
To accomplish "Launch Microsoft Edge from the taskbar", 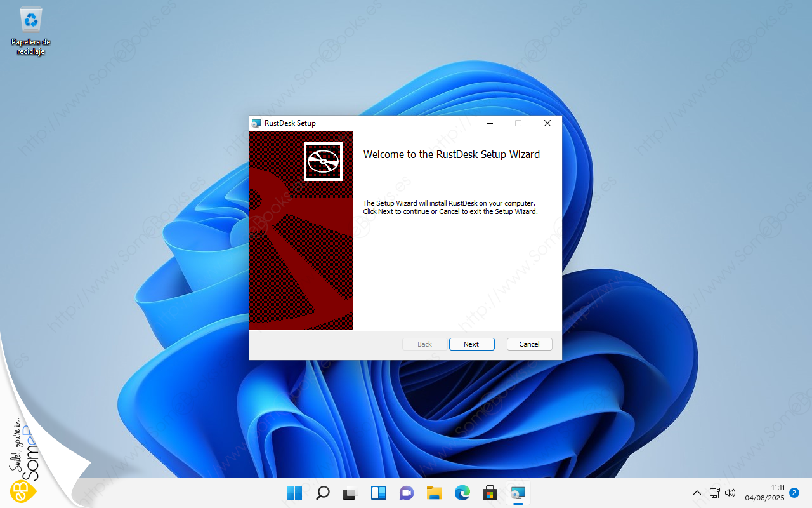I will click(462, 493).
